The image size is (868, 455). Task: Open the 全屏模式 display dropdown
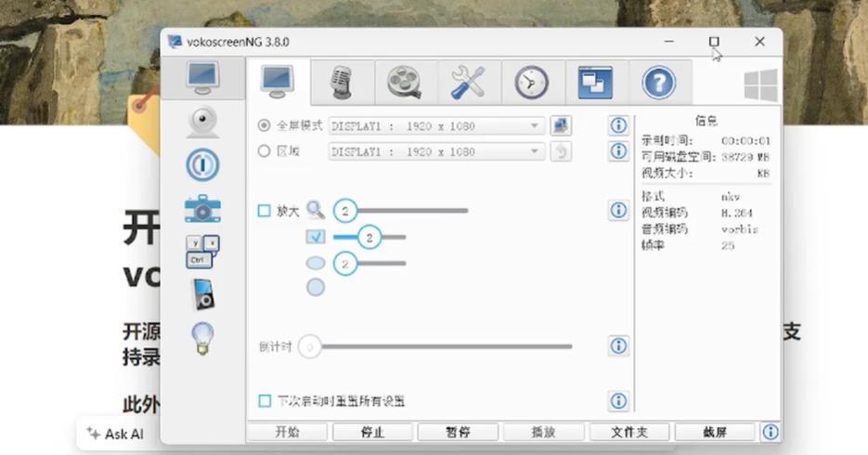click(436, 126)
